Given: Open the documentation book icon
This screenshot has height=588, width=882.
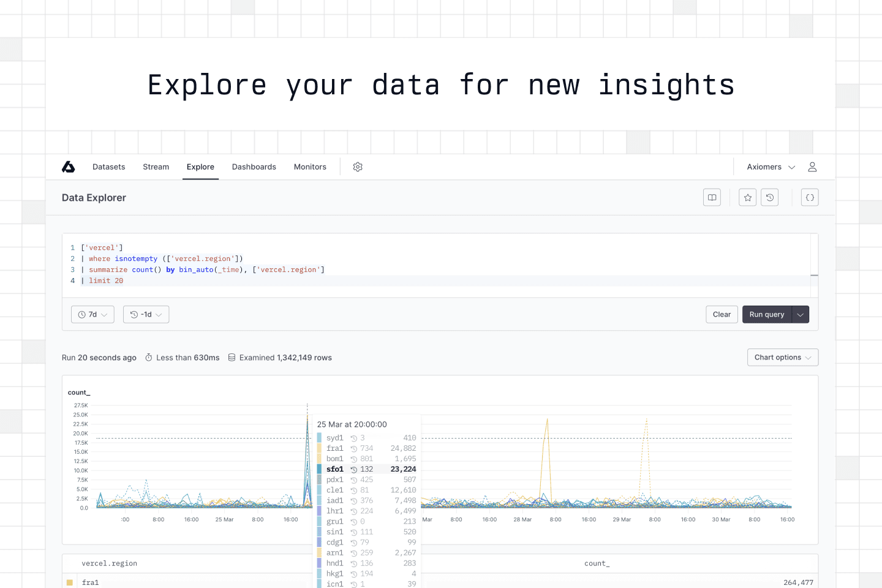Looking at the screenshot, I should (712, 198).
